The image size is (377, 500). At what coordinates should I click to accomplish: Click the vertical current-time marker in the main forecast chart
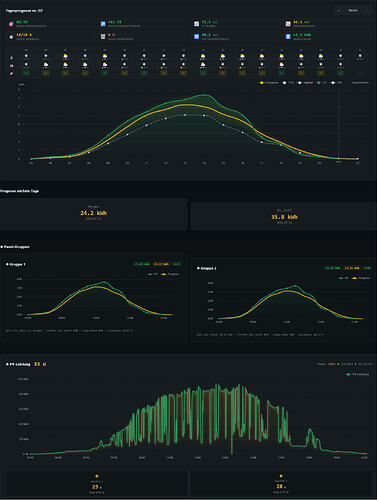pyautogui.click(x=339, y=123)
